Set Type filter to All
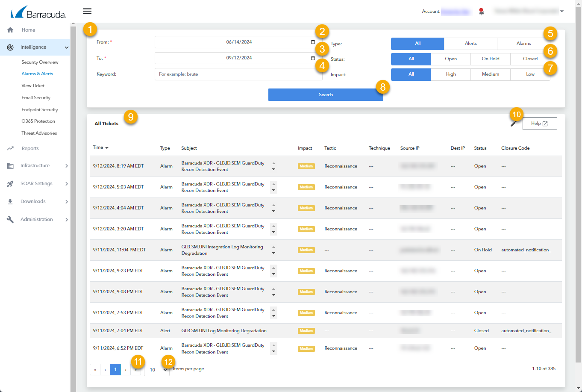This screenshot has height=392, width=582. (x=417, y=44)
